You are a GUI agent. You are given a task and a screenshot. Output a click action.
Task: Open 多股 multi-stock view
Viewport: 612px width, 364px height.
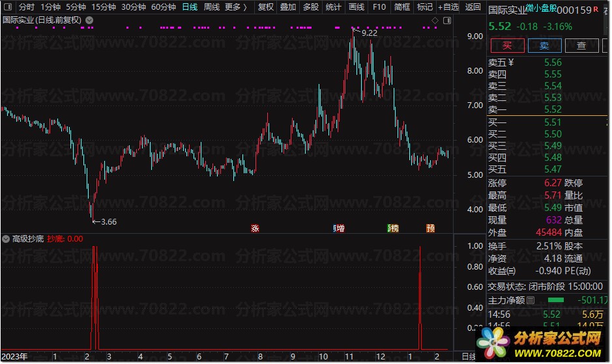pyautogui.click(x=311, y=7)
